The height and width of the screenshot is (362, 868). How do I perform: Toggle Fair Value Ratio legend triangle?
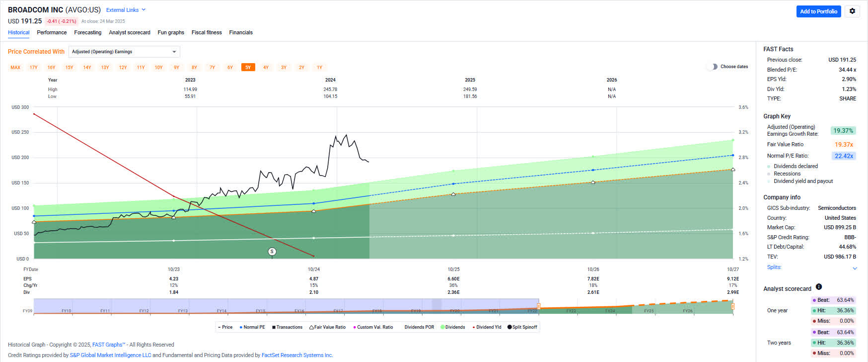[312, 327]
